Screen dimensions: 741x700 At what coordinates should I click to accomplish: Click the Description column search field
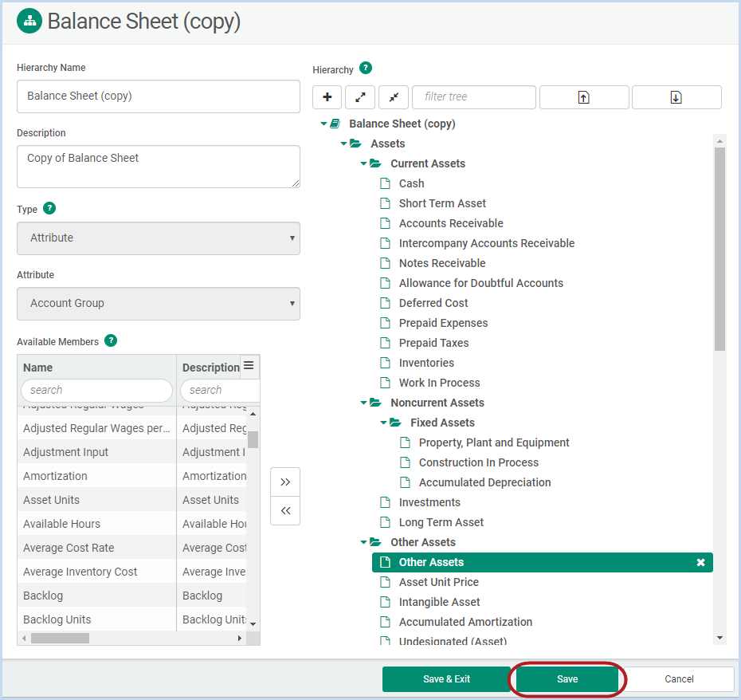coord(220,390)
